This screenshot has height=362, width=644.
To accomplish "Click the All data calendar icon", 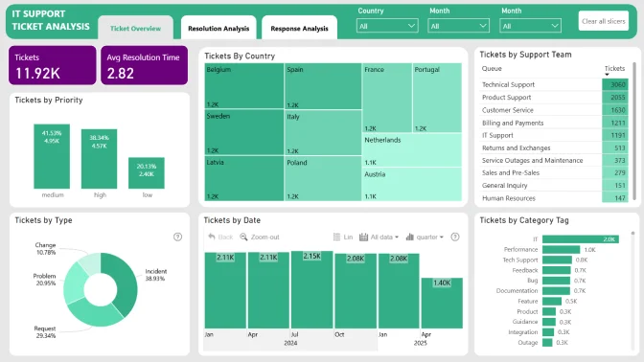I will pyautogui.click(x=363, y=237).
